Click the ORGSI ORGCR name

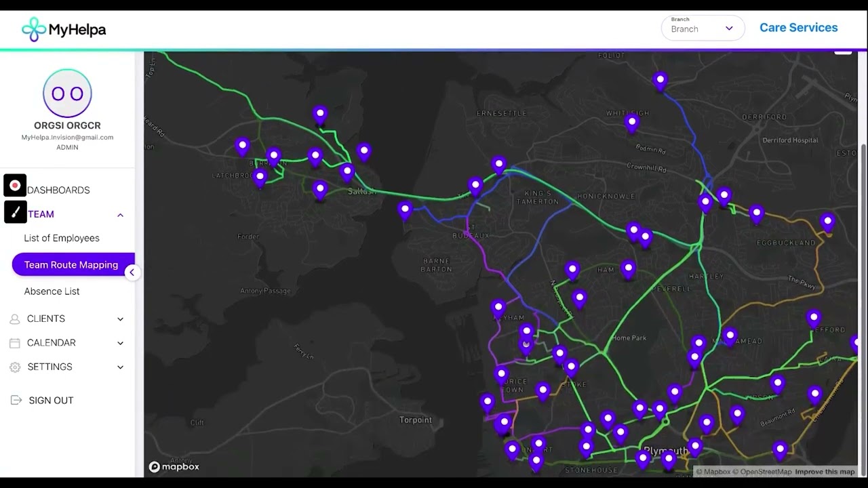tap(67, 125)
